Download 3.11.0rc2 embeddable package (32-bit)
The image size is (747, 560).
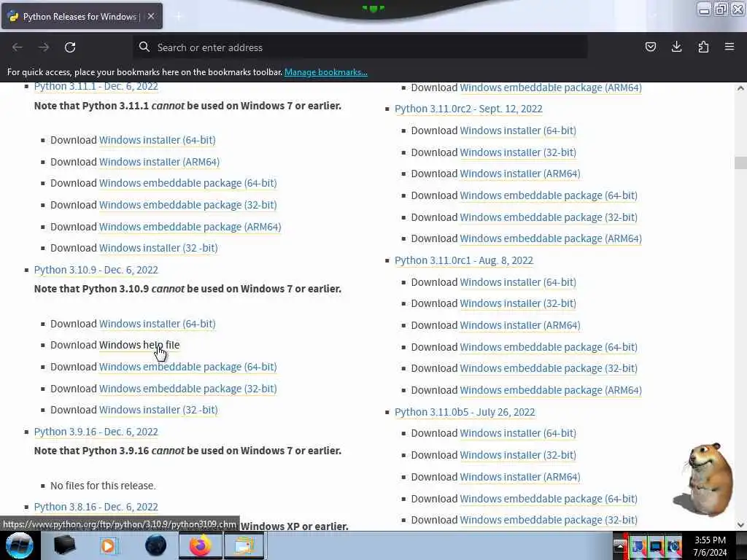(549, 217)
